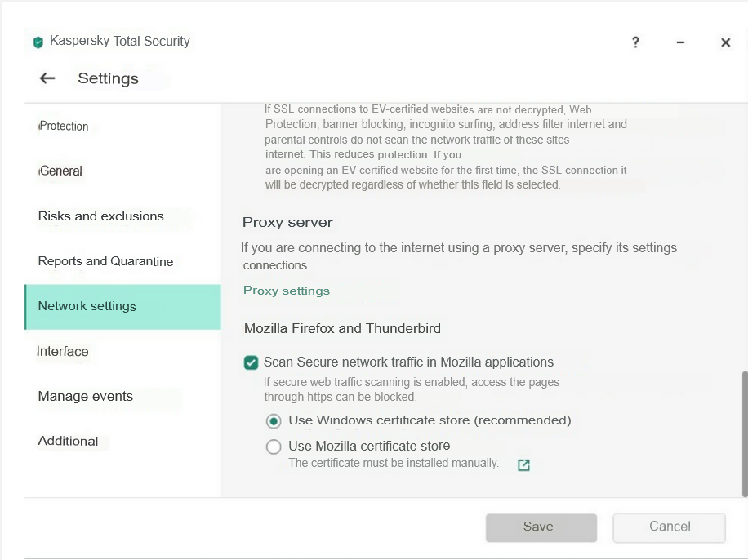Image resolution: width=748 pixels, height=560 pixels.
Task: Open the Proxy settings link
Action: tap(287, 291)
